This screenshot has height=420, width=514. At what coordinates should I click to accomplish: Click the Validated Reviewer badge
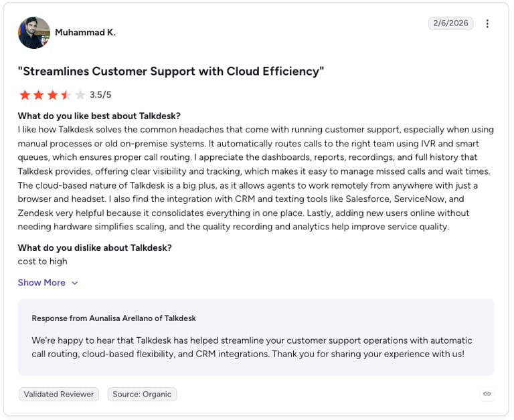[x=59, y=394]
